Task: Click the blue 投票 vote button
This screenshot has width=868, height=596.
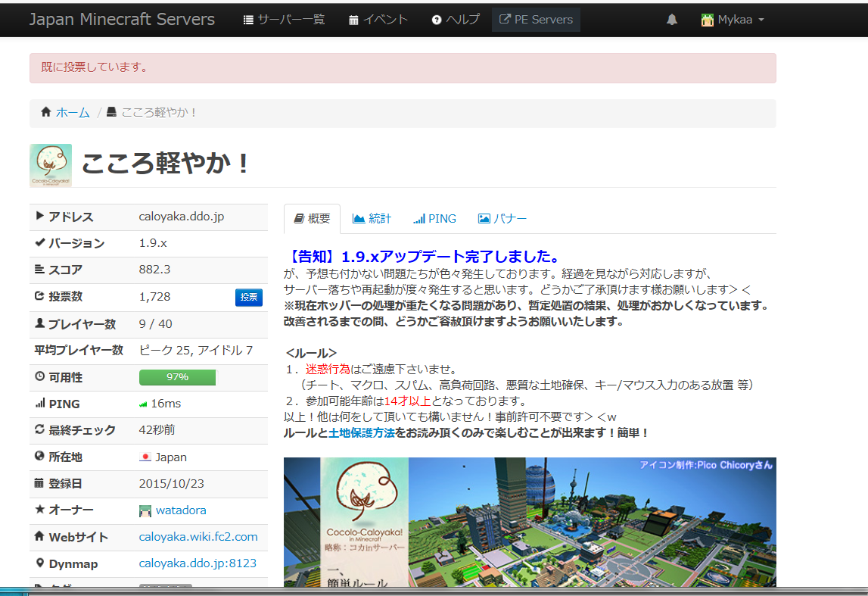Action: tap(248, 298)
